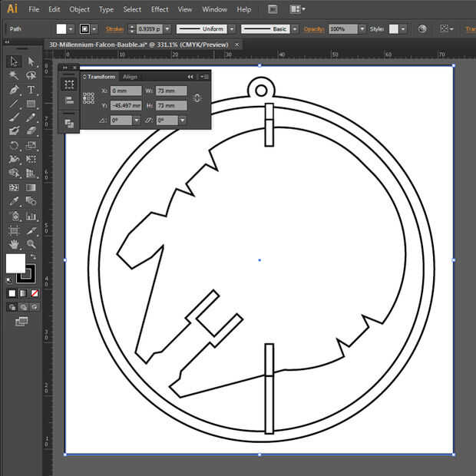Open rotate angle dropdown in Transform panel
This screenshot has height=476, width=476.
[x=137, y=121]
